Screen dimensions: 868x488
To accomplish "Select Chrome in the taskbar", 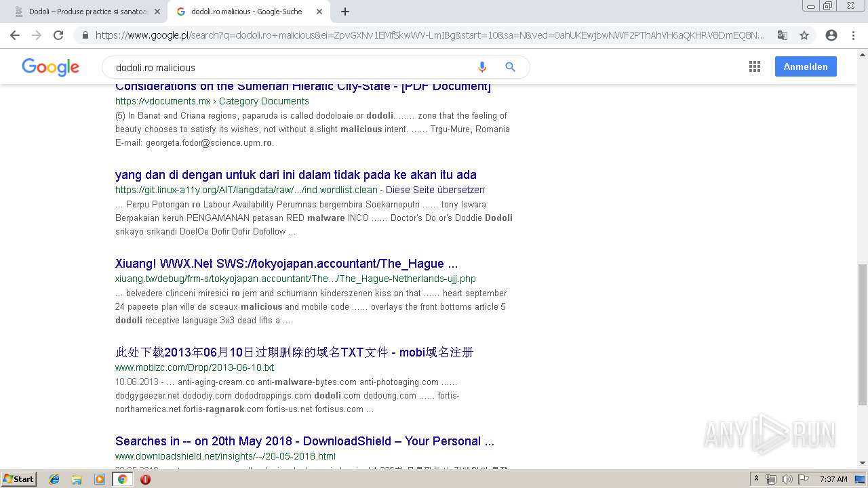I will tap(123, 479).
